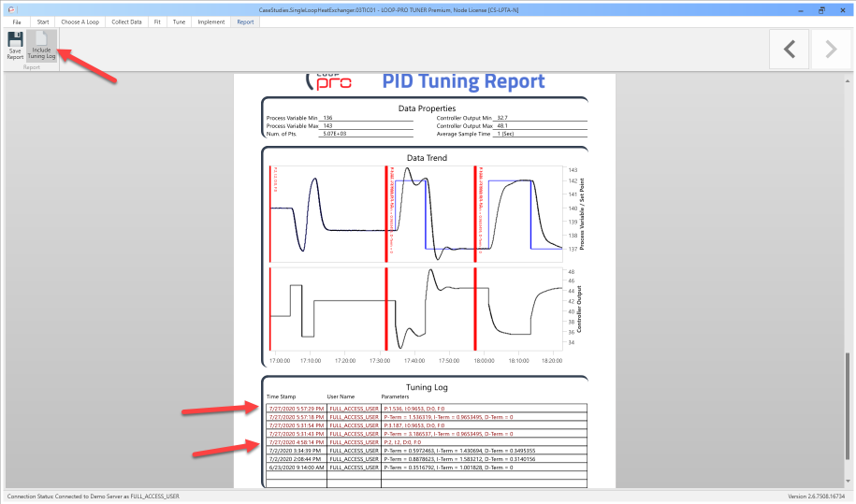Click the 17:30:00 time axis label

pos(380,361)
